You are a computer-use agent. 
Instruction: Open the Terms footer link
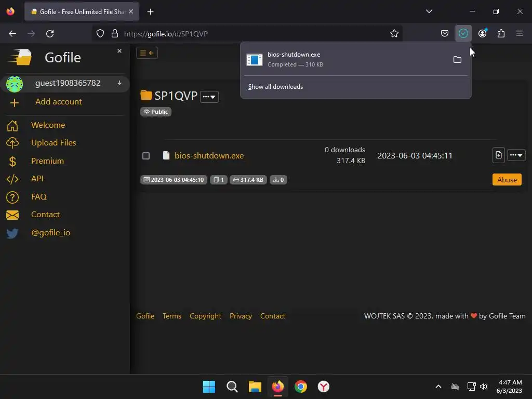tap(172, 316)
